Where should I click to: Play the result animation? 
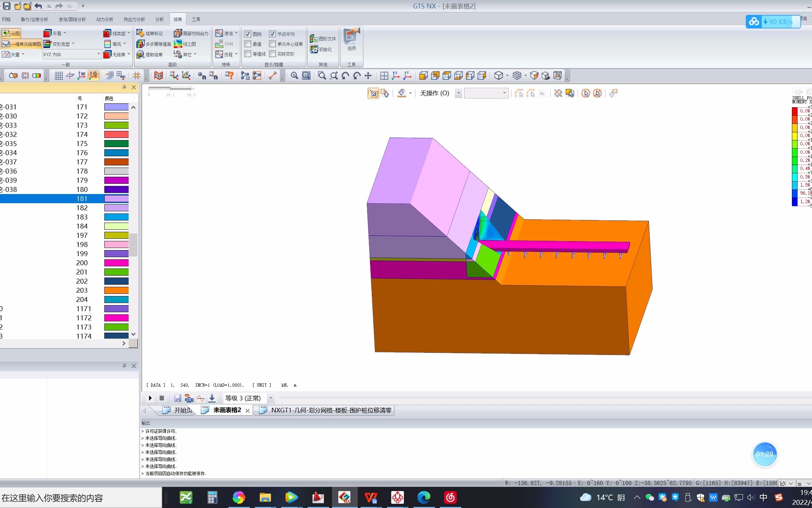click(150, 398)
